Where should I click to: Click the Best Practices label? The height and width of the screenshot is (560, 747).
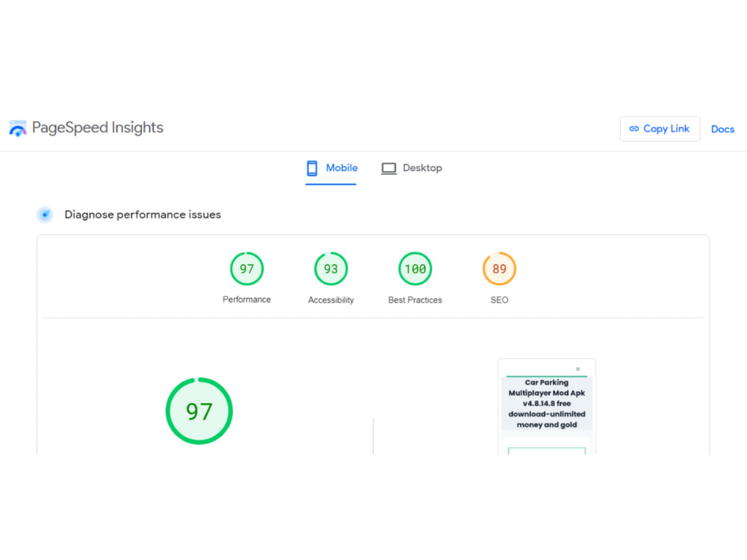pos(415,300)
